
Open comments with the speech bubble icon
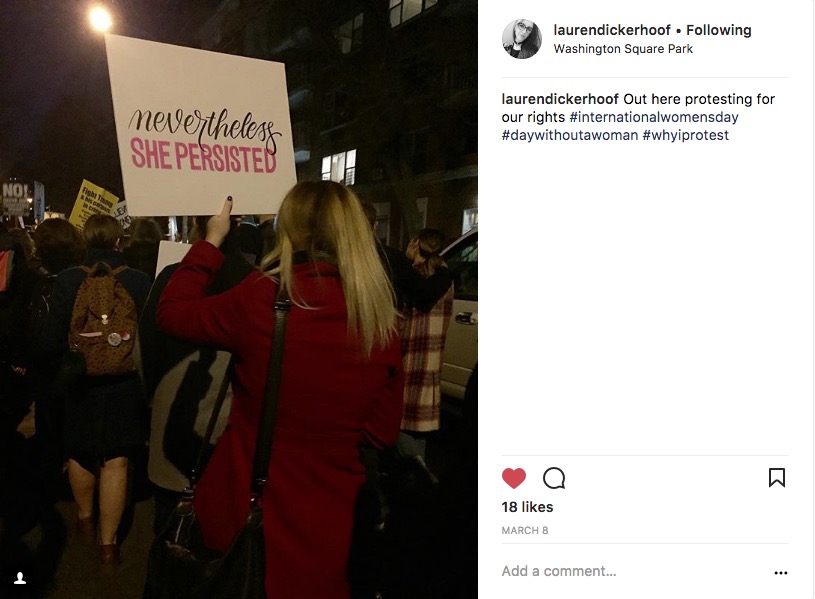point(554,478)
